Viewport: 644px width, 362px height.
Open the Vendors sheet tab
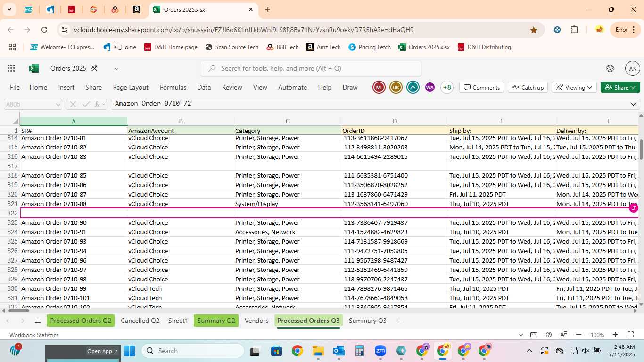256,321
